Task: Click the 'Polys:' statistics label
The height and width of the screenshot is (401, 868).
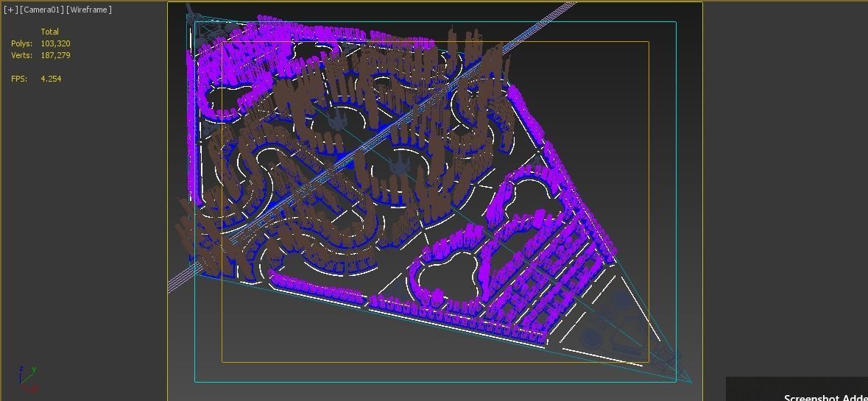Action: coord(21,43)
